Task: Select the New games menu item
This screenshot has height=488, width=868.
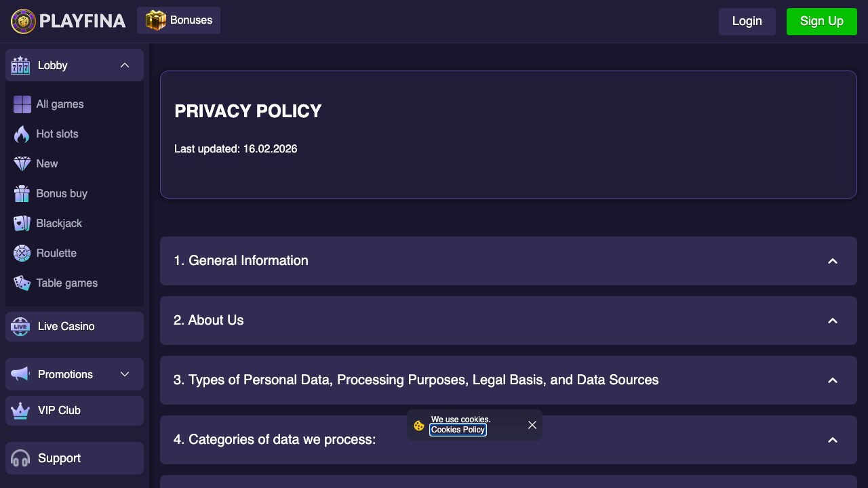Action: (x=75, y=164)
